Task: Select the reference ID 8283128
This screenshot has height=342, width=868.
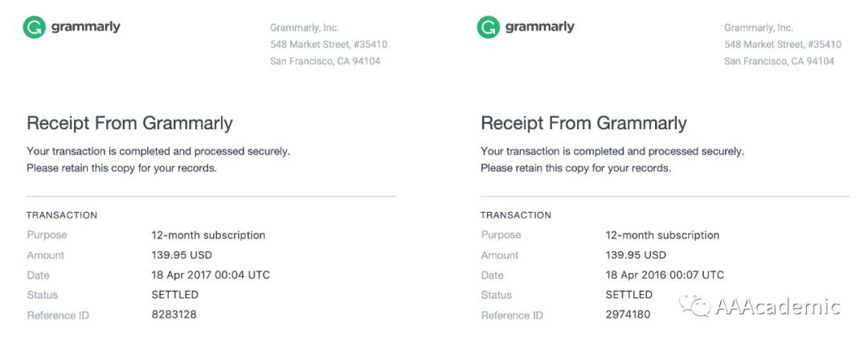Action: point(174,315)
